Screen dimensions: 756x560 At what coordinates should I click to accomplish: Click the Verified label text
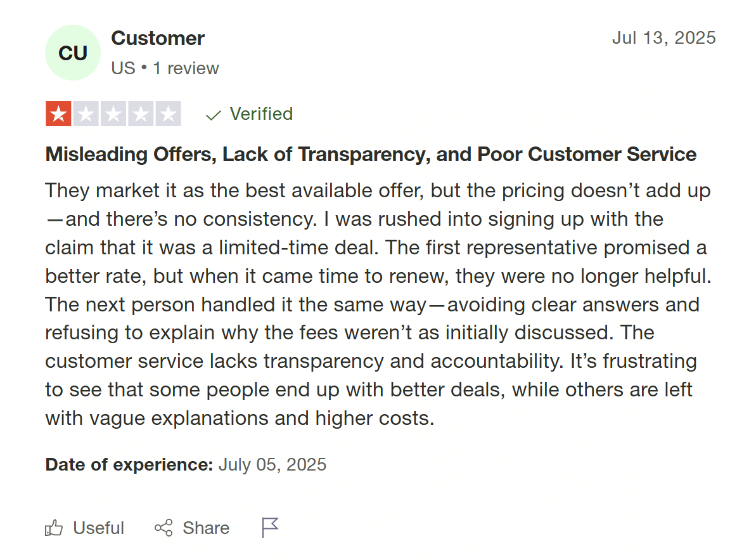260,114
